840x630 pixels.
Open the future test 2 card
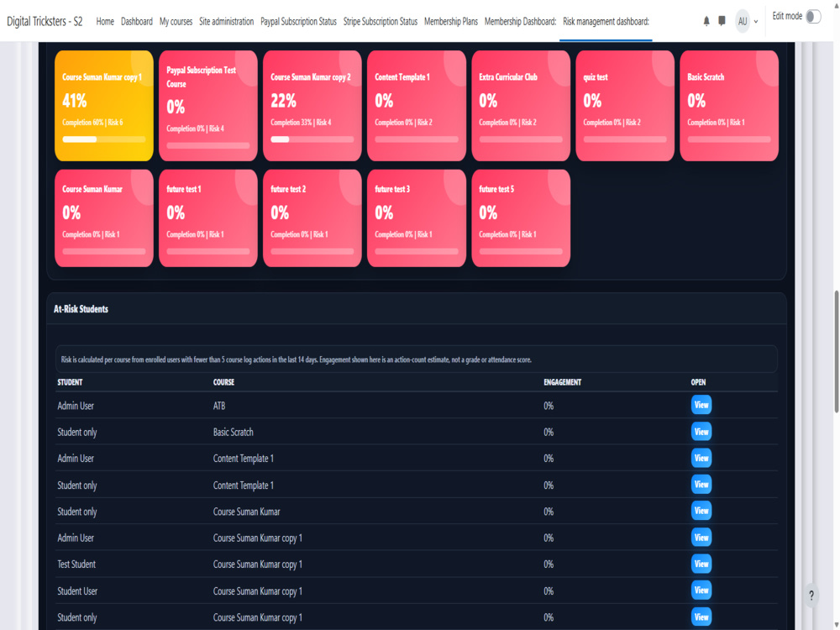click(312, 218)
